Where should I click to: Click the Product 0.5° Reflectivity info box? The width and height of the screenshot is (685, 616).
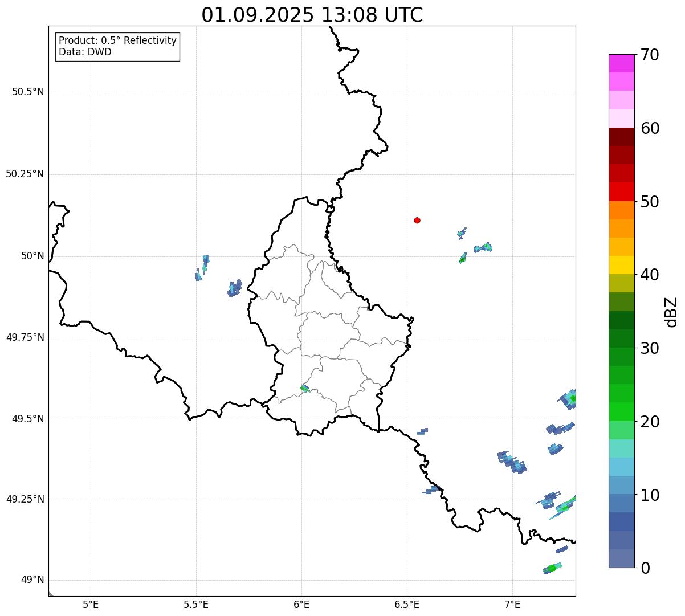pos(117,46)
